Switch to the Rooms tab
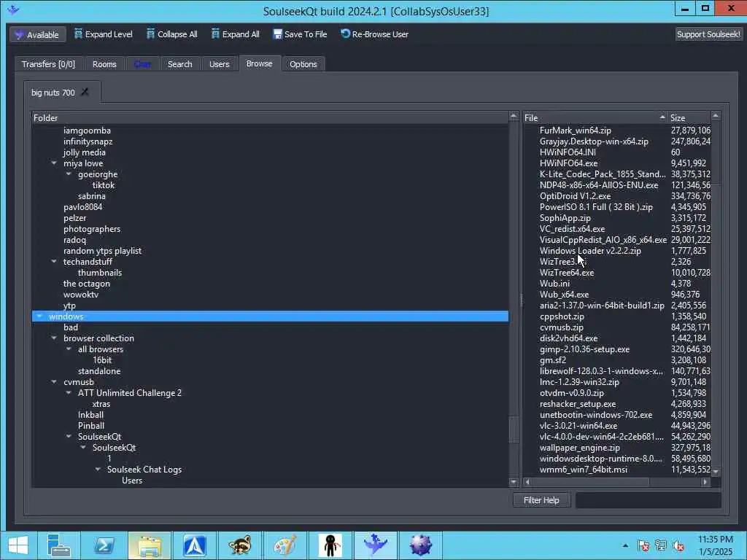This screenshot has width=747, height=560. click(104, 64)
